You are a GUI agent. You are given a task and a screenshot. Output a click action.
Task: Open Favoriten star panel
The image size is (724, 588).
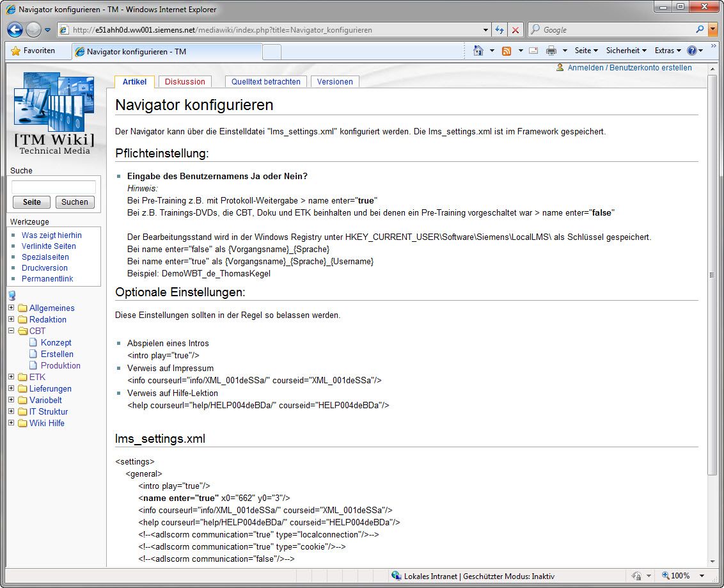click(33, 51)
